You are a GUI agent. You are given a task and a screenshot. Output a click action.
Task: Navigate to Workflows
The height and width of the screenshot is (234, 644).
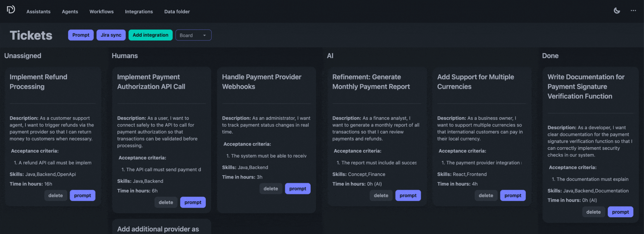101,12
